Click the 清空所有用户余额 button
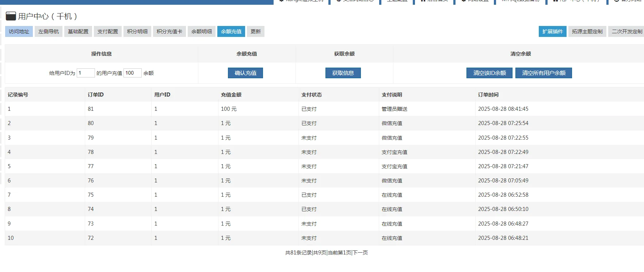This screenshot has height=272, width=644. pyautogui.click(x=544, y=73)
